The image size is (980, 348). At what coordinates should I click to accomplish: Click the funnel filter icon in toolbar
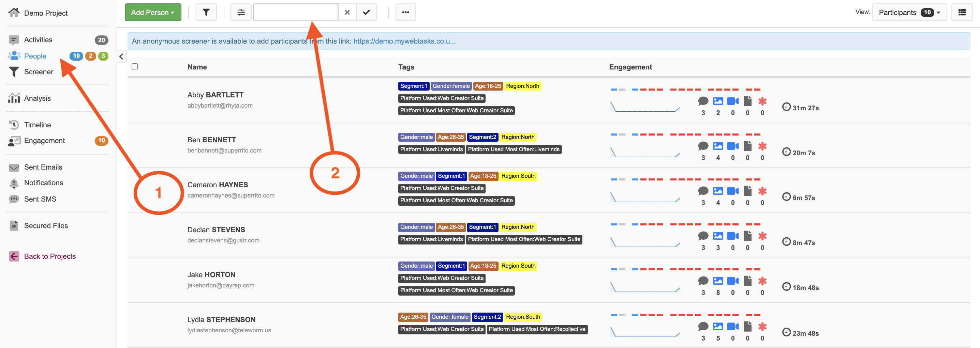[206, 13]
